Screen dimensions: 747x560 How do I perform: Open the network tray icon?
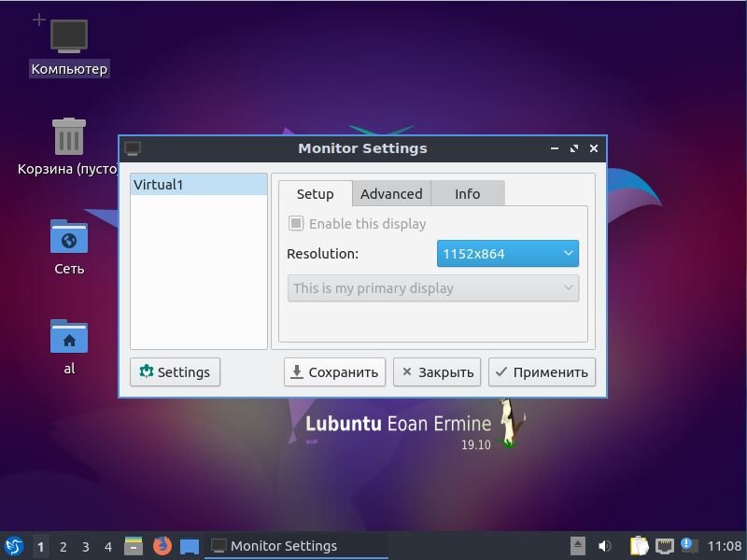[665, 546]
